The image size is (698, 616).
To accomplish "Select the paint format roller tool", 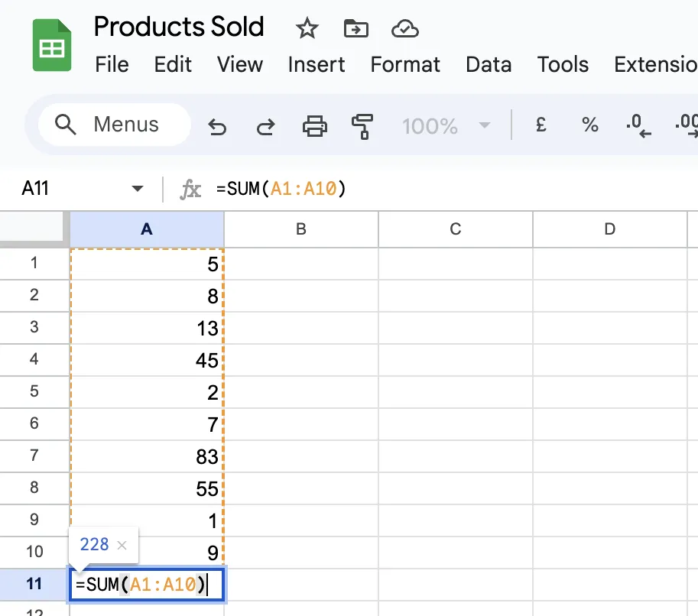I will click(x=362, y=126).
